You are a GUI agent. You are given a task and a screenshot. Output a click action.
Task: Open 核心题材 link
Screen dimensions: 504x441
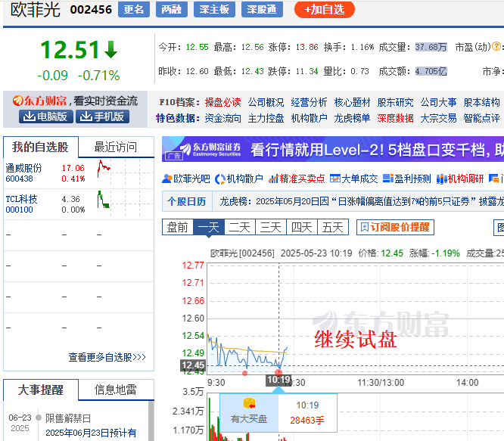(352, 102)
